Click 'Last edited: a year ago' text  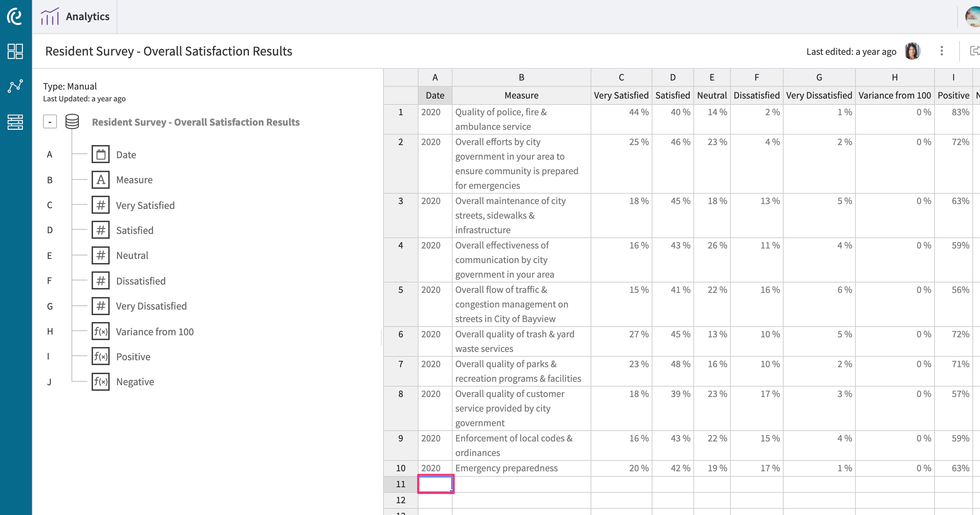coord(851,51)
